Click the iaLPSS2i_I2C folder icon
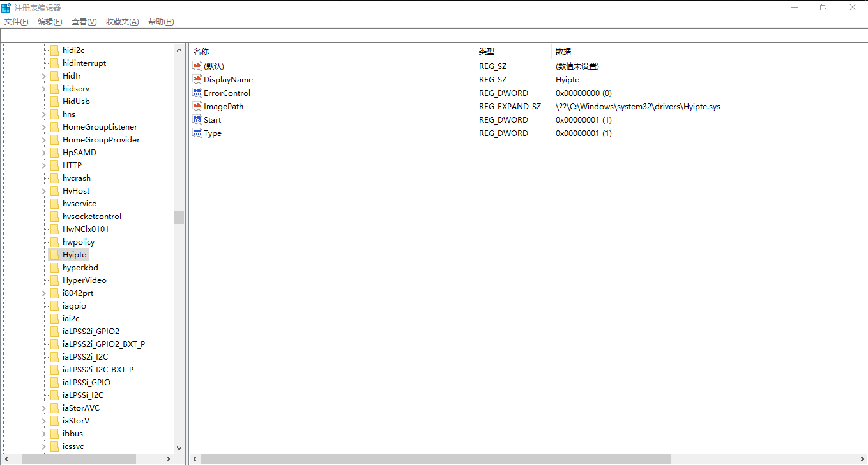Screen dimensions: 868x465 click(54, 356)
